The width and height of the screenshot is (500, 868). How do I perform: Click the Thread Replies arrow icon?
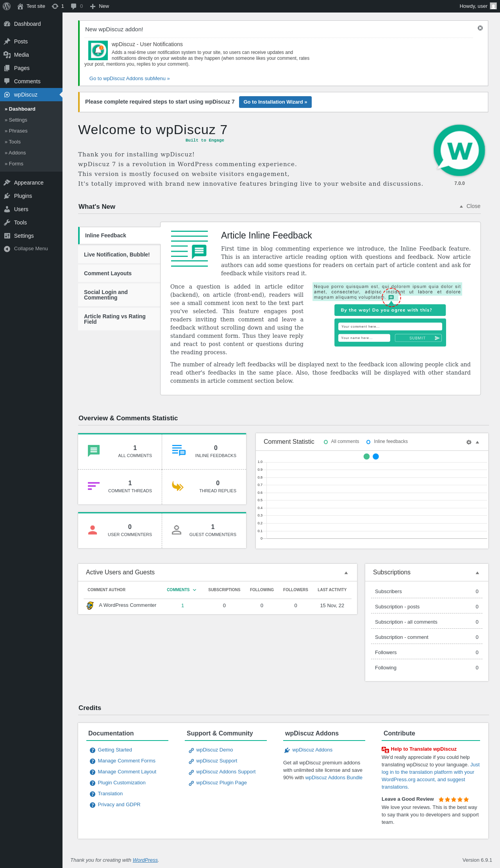click(x=178, y=486)
